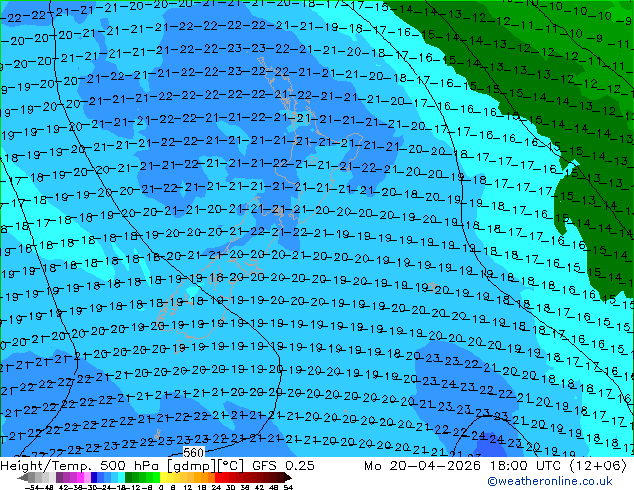Screen dimensions: 634x490
Task: Click the cyan segment of the color scale
Action: (122, 477)
